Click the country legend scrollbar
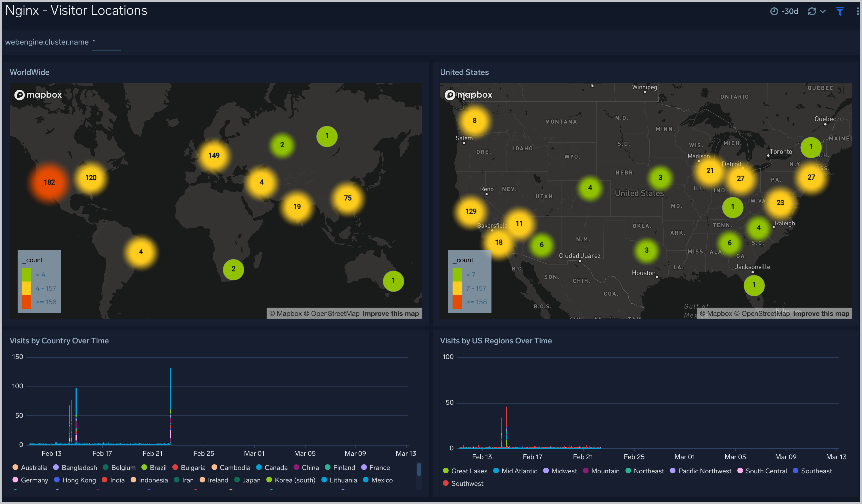The height and width of the screenshot is (504, 862). [419, 469]
